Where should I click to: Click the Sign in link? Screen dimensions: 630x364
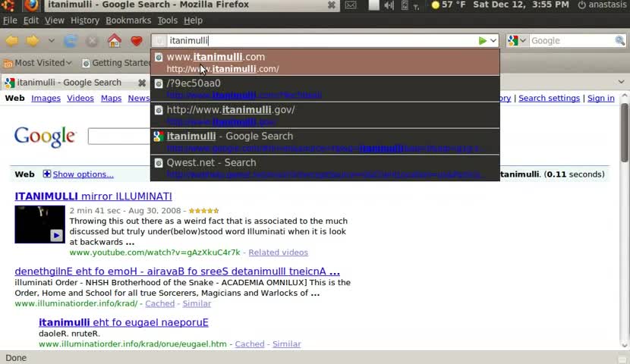[x=600, y=99]
